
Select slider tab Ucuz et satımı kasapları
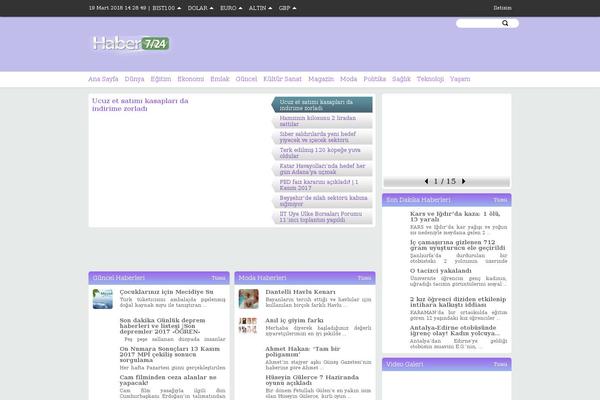322,105
